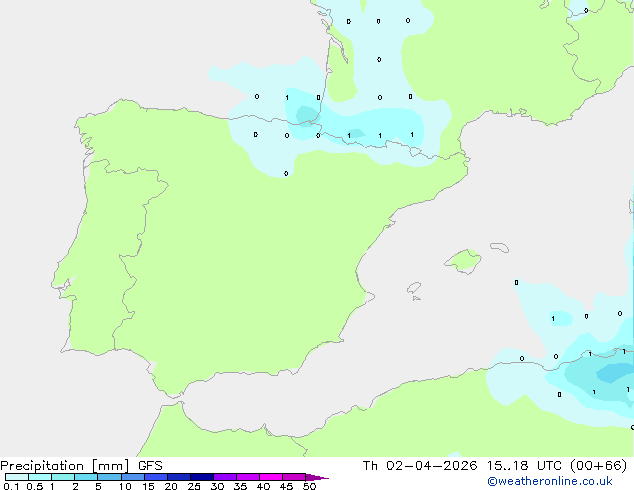The width and height of the screenshot is (634, 490).
Task: Select the 1–2 mm legend color swatch
Action: point(63,477)
